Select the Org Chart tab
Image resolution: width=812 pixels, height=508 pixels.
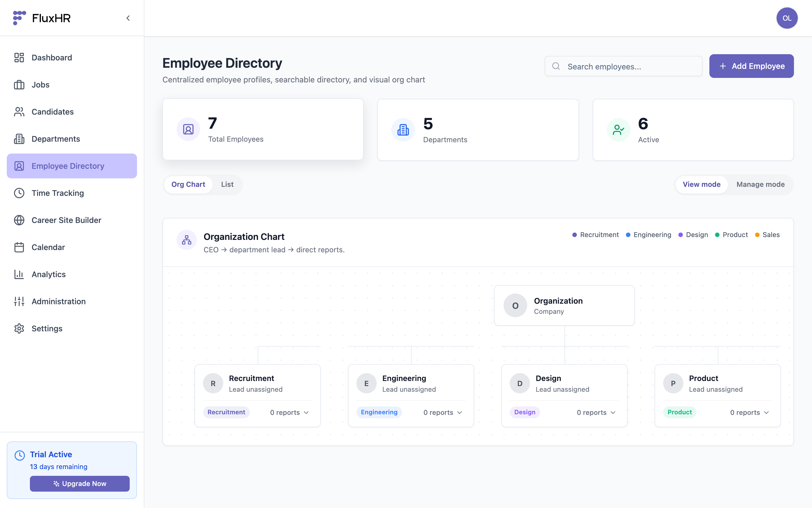(188, 185)
